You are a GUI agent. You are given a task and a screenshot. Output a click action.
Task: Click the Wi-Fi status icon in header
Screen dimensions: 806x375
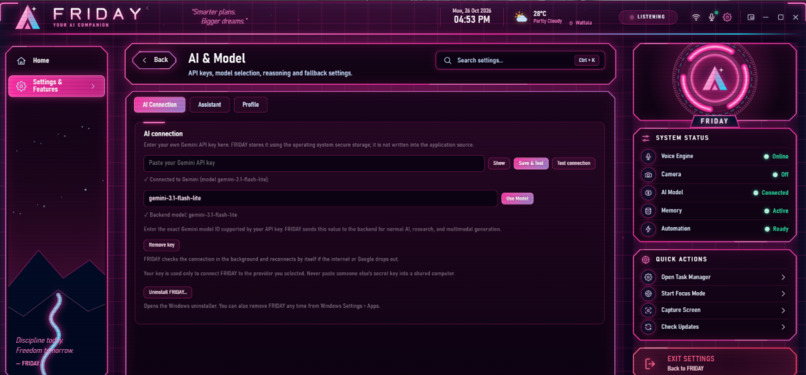695,17
